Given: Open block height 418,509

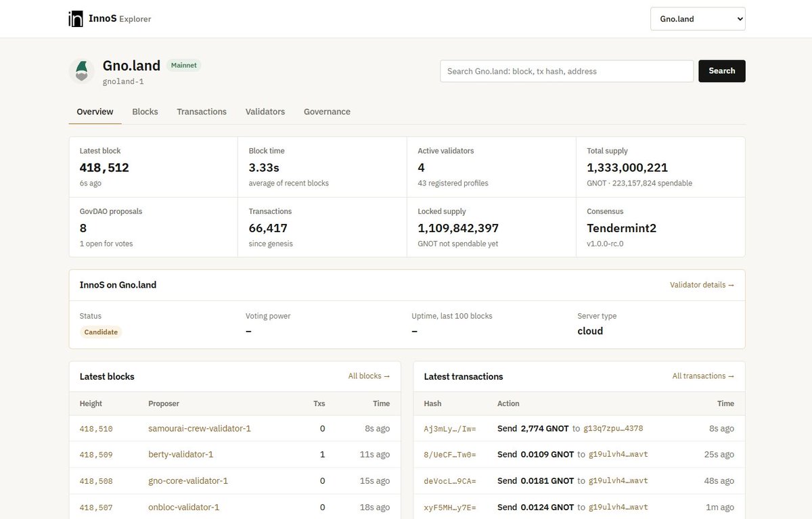Looking at the screenshot, I should click(x=96, y=455).
